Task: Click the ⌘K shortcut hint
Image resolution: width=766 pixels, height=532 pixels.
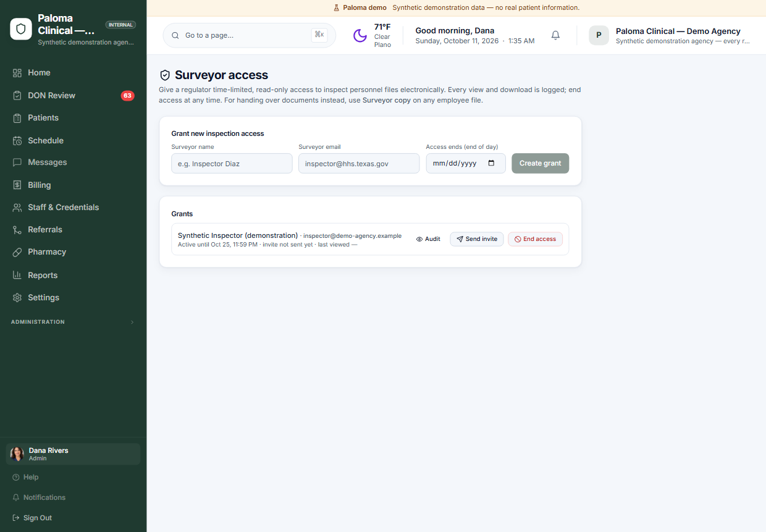Action: (x=319, y=35)
